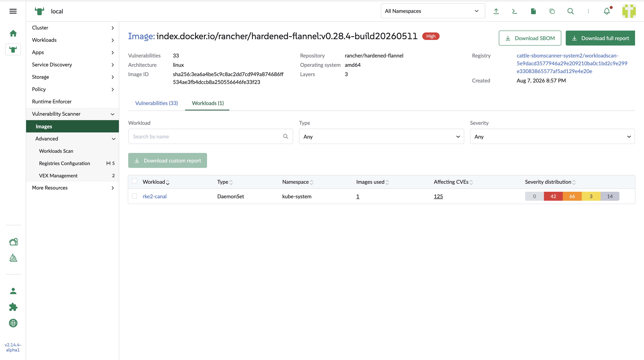Screen dimensions: 644x360
Task: Copy KubeConfig to clipboard icon
Action: (x=552, y=11)
